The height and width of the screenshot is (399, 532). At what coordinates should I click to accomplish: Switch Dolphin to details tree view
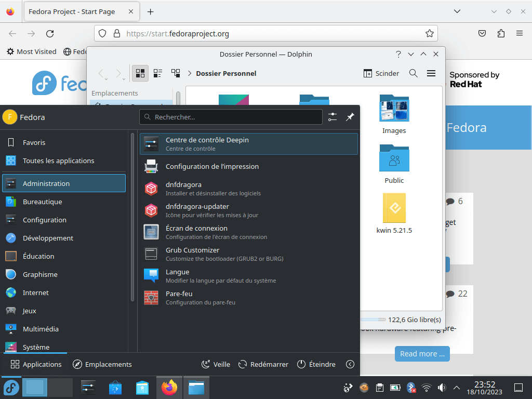[x=176, y=73]
